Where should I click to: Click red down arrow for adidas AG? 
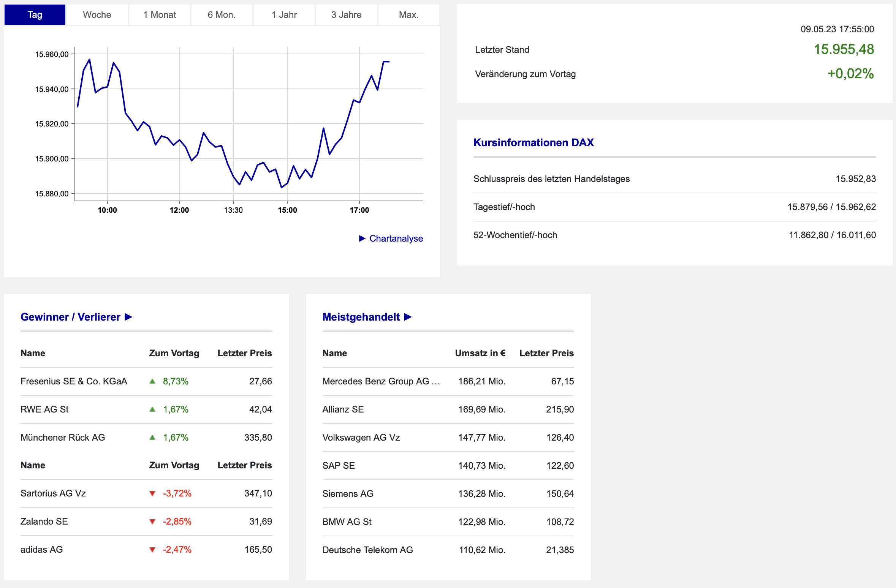pos(152,550)
